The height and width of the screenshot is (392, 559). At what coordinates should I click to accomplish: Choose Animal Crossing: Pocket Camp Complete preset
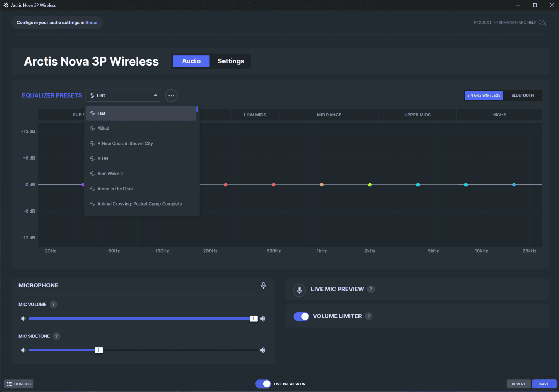point(141,204)
